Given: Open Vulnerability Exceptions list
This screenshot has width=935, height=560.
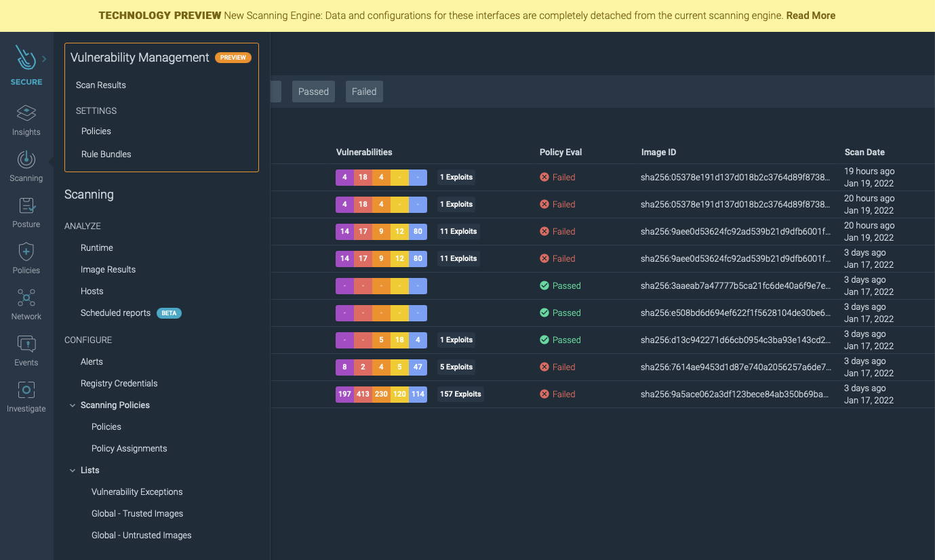Looking at the screenshot, I should point(138,492).
